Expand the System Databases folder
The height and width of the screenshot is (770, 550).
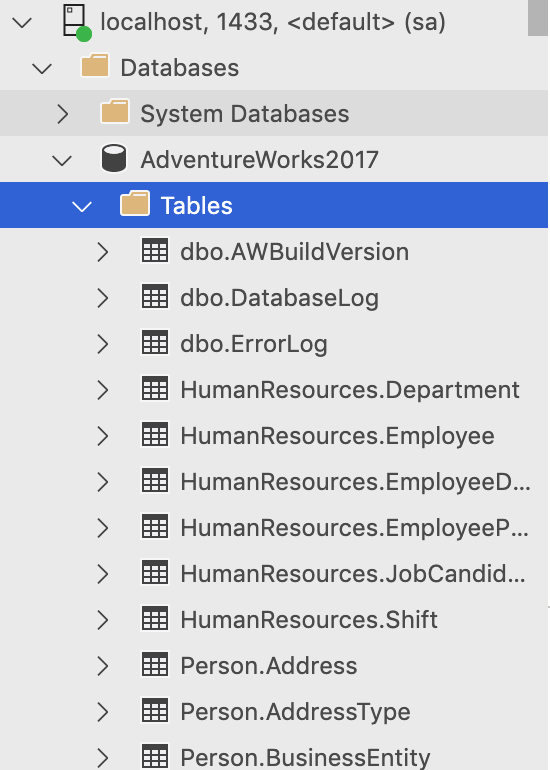click(63, 114)
